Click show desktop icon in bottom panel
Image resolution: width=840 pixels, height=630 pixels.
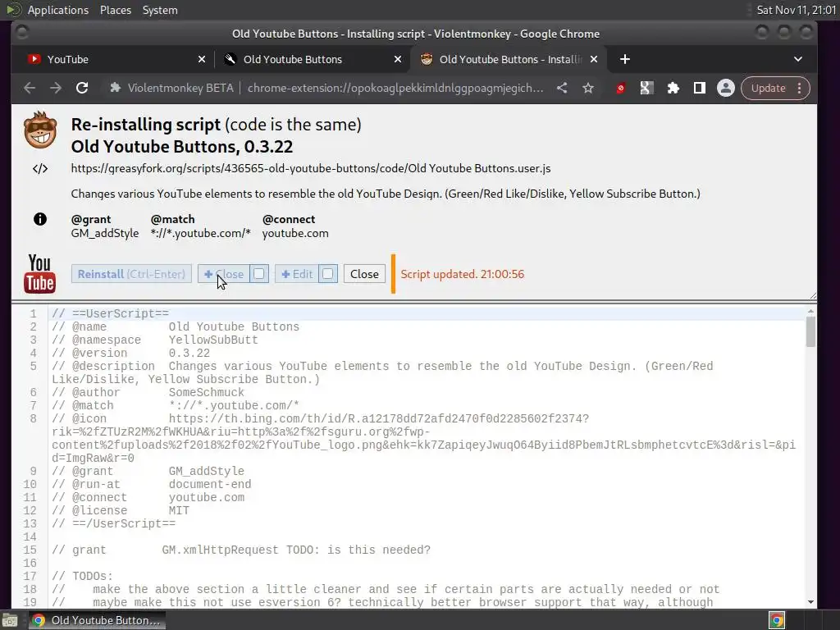point(10,620)
